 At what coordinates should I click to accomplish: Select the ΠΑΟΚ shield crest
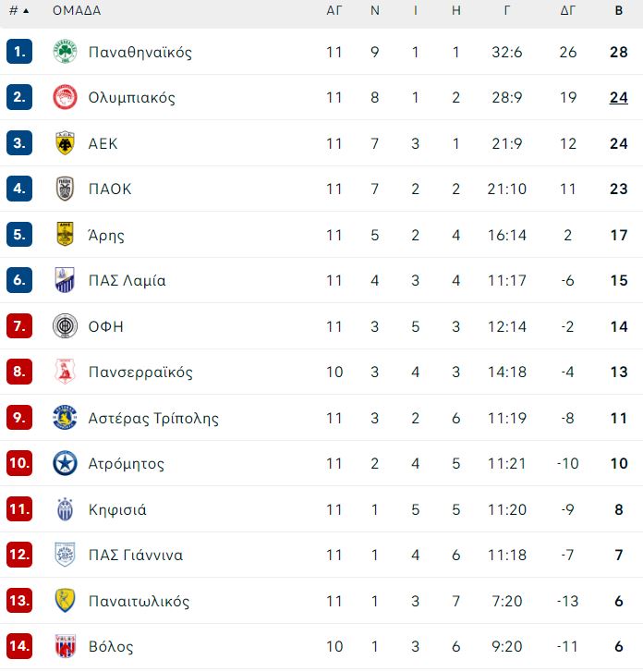(65, 189)
